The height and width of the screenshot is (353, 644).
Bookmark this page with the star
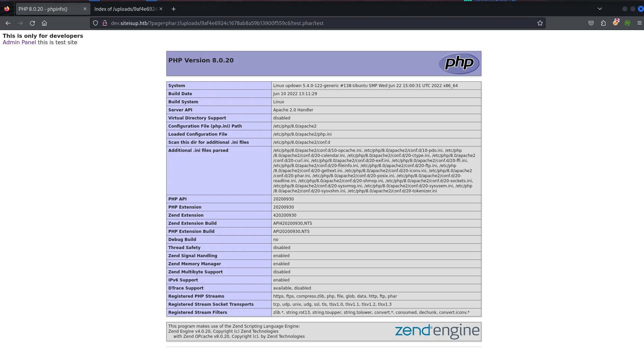click(x=540, y=23)
